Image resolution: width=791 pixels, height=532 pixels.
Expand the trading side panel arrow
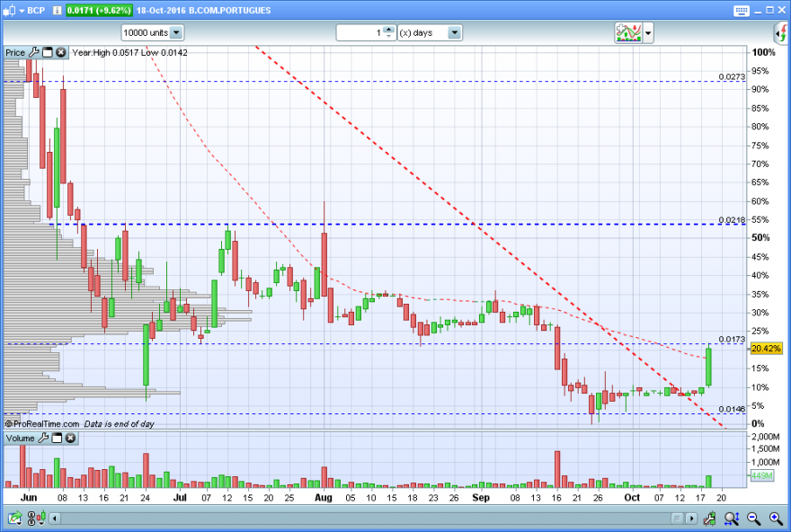click(x=781, y=33)
